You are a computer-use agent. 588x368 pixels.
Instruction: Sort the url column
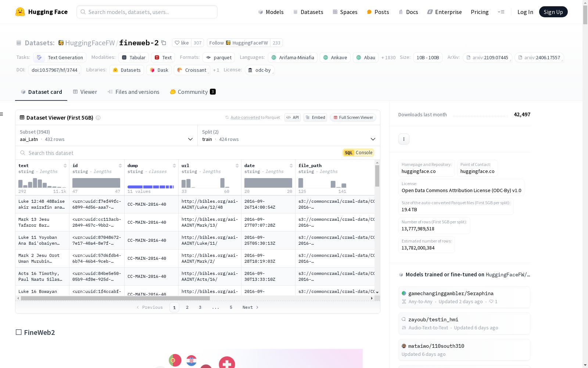click(x=237, y=166)
